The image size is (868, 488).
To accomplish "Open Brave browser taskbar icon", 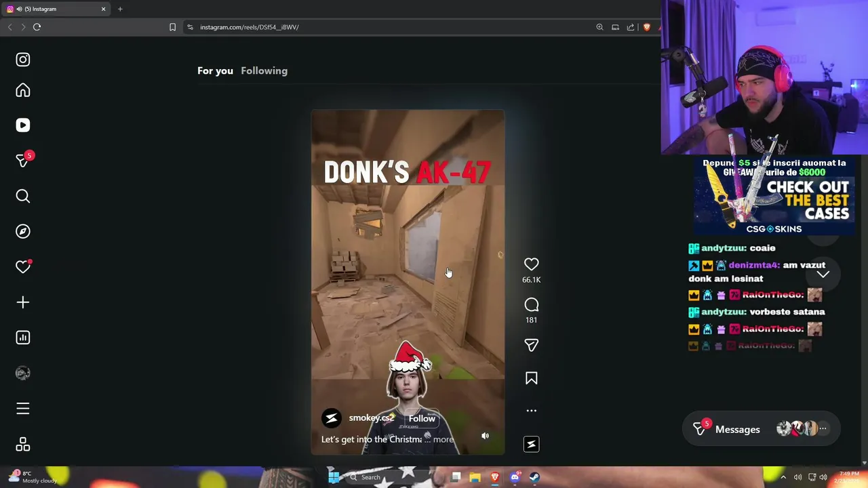I will click(x=495, y=477).
